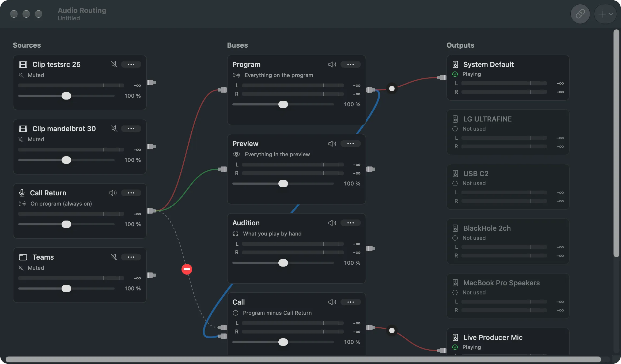Select the BlackHole 2ch output
Image resolution: width=621 pixels, height=364 pixels.
508,241
